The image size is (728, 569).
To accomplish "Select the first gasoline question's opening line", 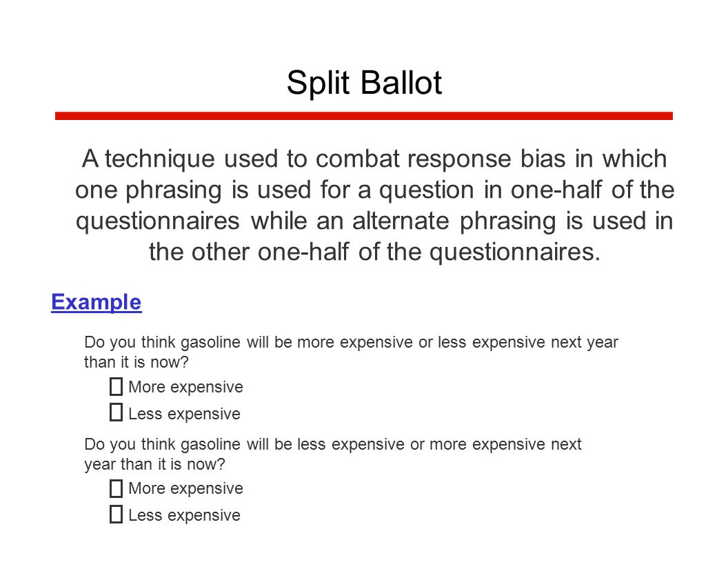I will point(351,342).
